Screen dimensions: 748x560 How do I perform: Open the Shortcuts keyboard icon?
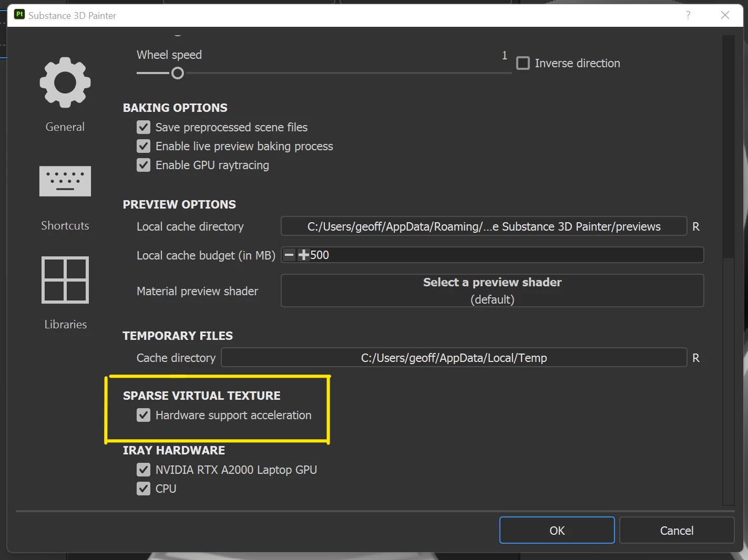pos(65,181)
